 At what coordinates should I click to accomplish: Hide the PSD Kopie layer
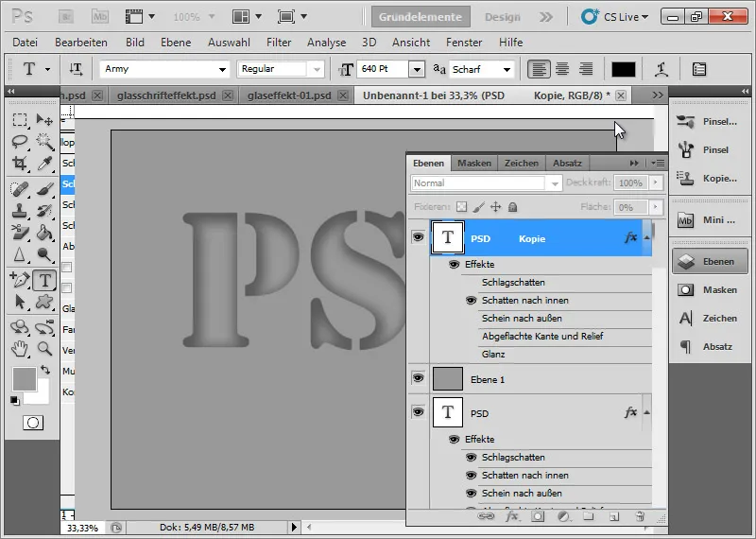pos(418,237)
